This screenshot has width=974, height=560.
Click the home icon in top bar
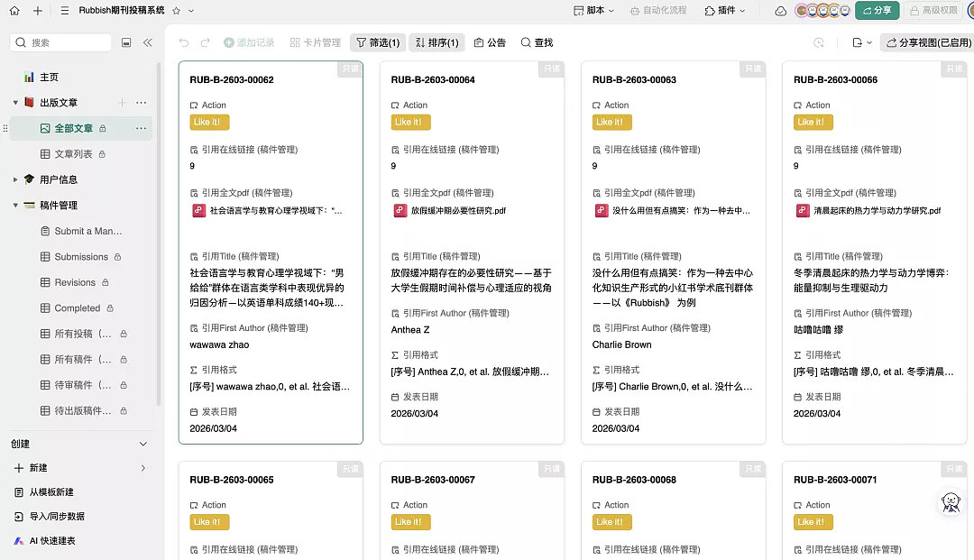click(14, 11)
